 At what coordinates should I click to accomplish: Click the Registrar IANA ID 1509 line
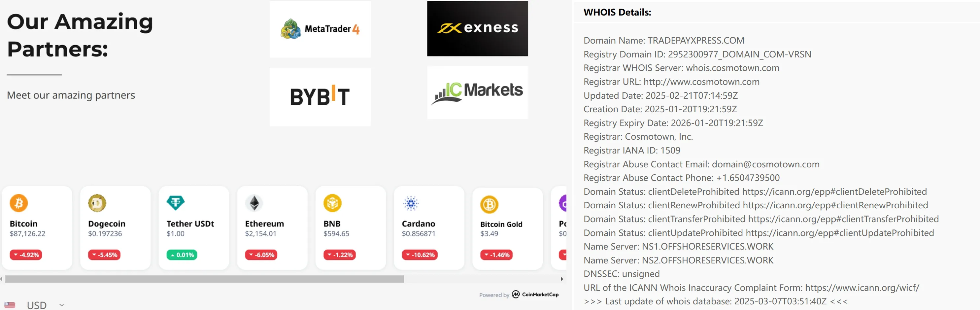[x=632, y=150]
